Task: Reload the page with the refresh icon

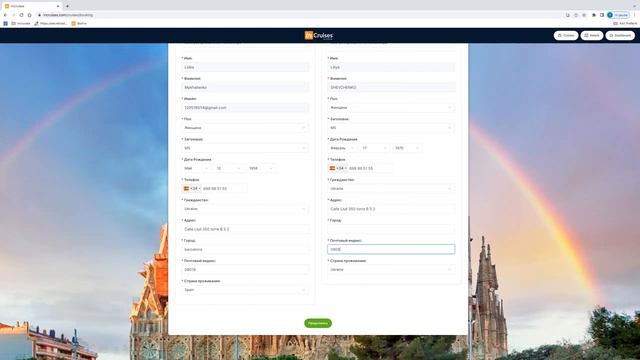Action: pos(21,15)
